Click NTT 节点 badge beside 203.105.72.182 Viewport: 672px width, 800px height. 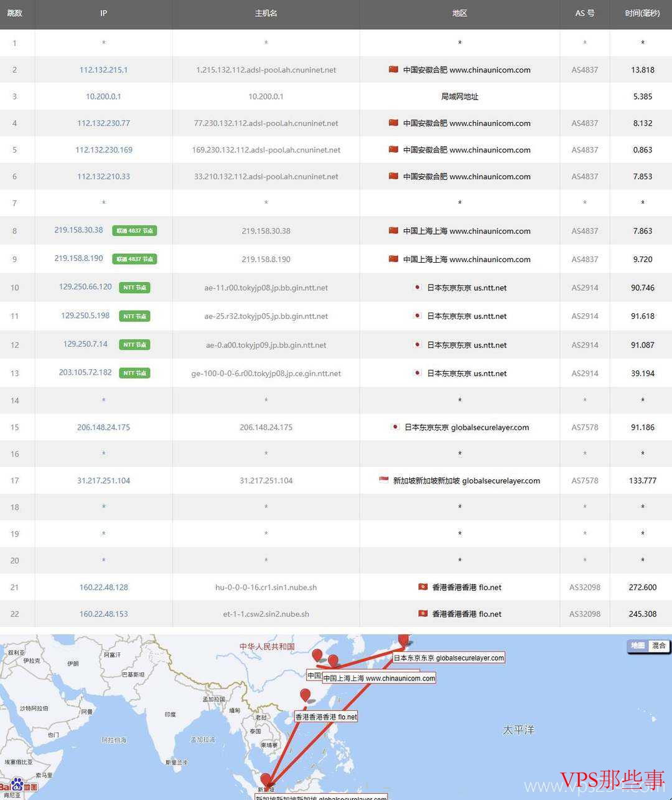pos(134,374)
